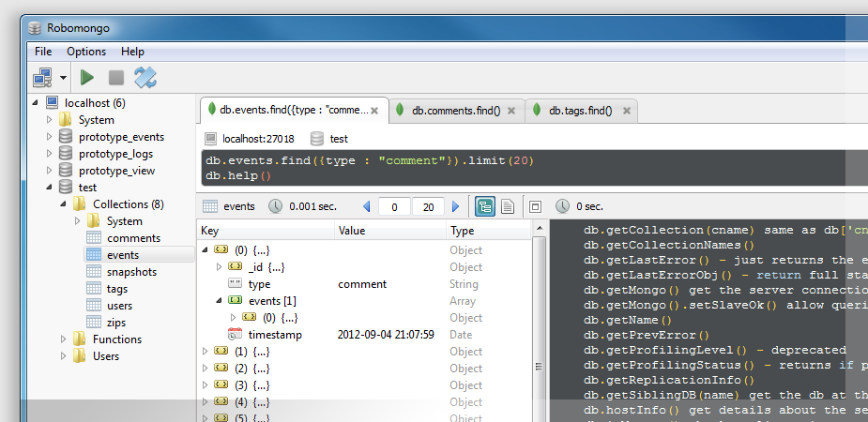Click the skip field showing 0
The image size is (868, 422).
(395, 207)
